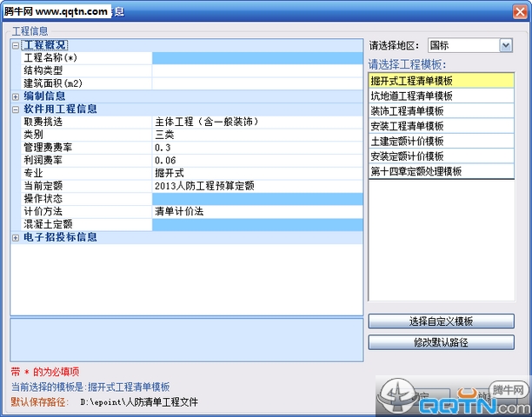Click the 混凝土定额 row label
Image resolution: width=532 pixels, height=417 pixels.
[x=48, y=224]
